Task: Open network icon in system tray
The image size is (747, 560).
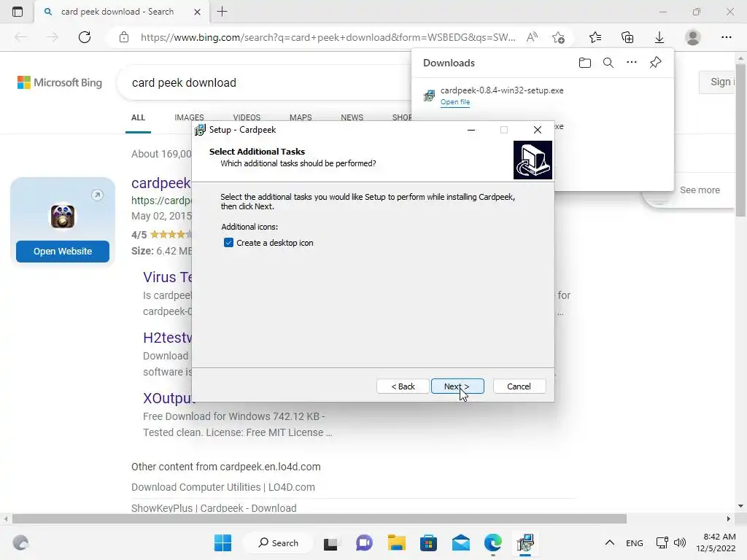Action: pos(662,542)
